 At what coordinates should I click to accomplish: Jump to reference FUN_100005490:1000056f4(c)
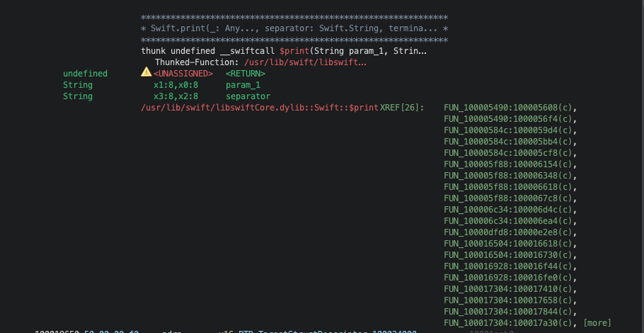508,119
